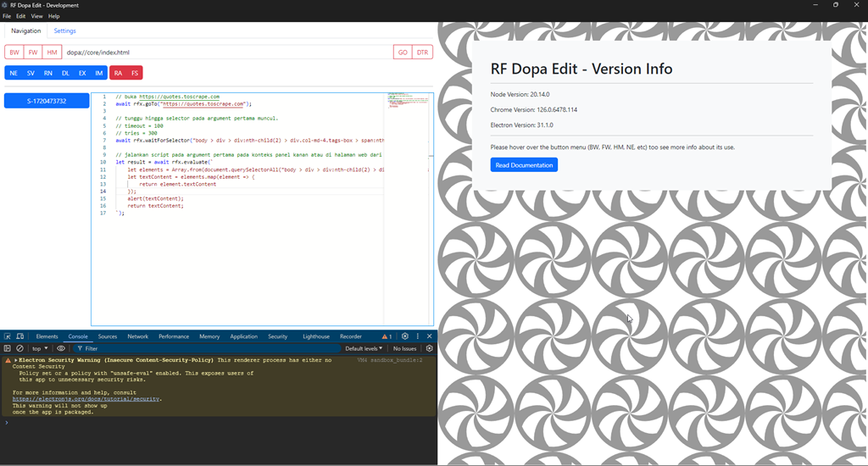This screenshot has height=466, width=868.
Task: Open the Help menu
Action: tap(53, 16)
